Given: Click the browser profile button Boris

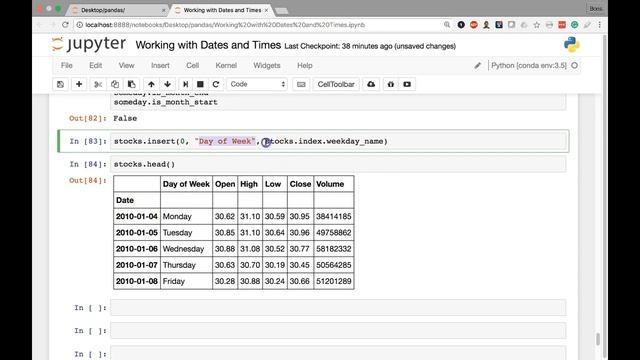Looking at the screenshot, I should tap(596, 9).
